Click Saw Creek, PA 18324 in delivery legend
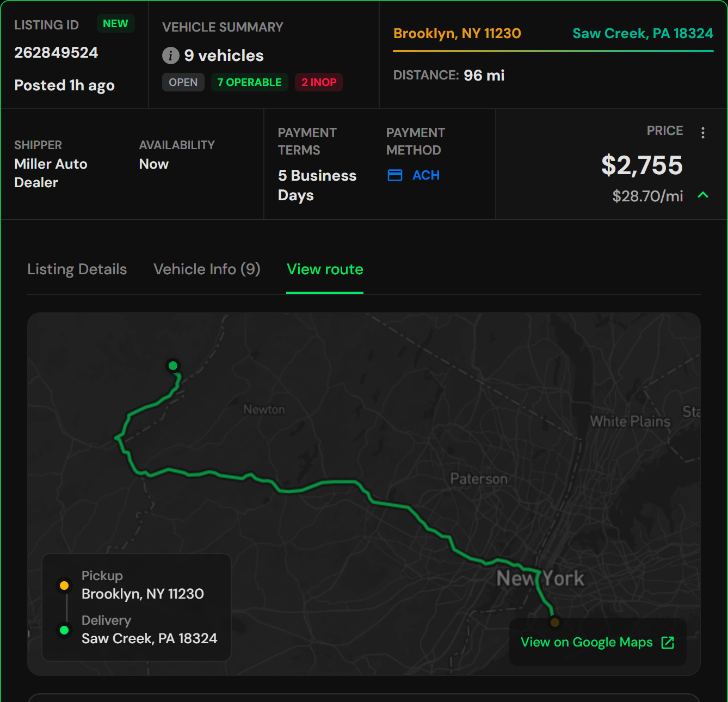Image resolution: width=728 pixels, height=702 pixels. click(149, 638)
